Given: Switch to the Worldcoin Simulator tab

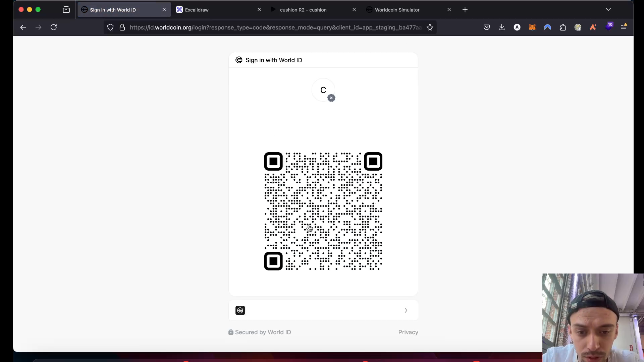Looking at the screenshot, I should (409, 10).
